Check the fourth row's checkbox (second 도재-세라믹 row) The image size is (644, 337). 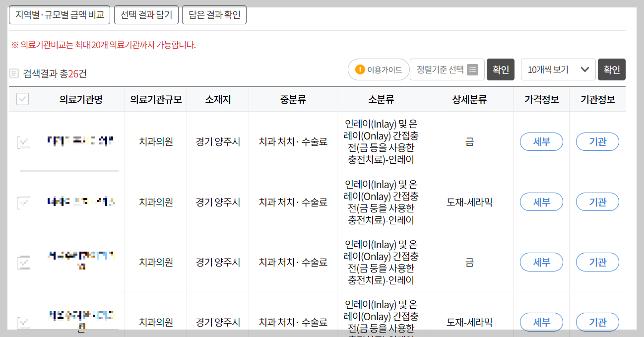pyautogui.click(x=23, y=322)
